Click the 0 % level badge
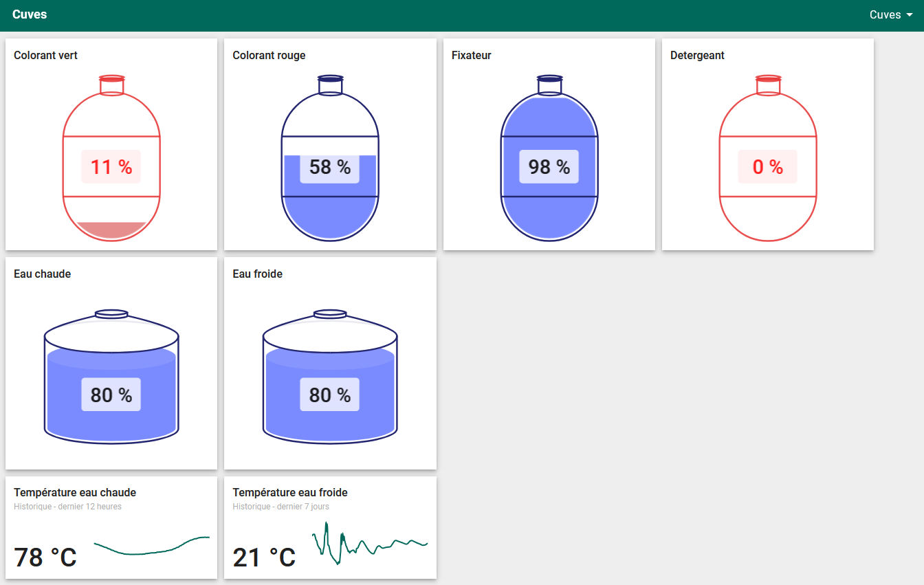The width and height of the screenshot is (924, 585). pos(767,167)
